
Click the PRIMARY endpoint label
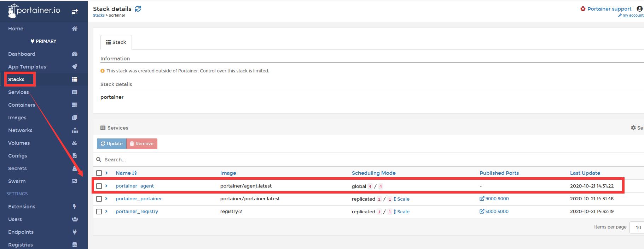43,41
